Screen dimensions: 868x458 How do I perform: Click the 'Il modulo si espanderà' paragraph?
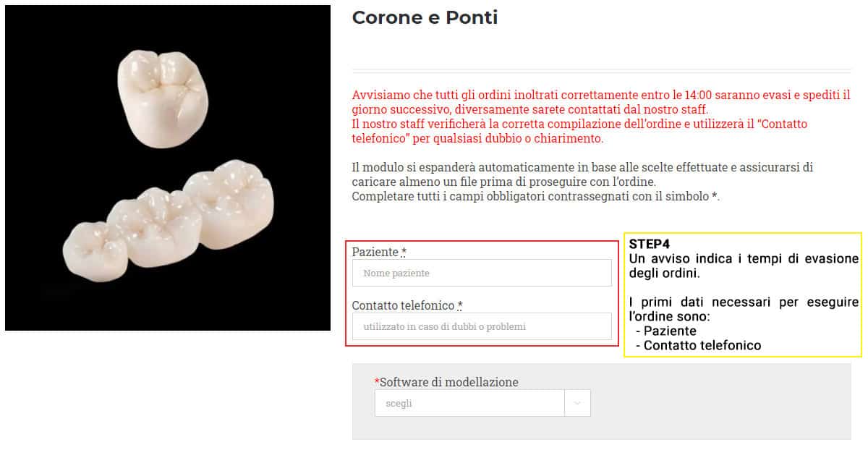click(x=582, y=174)
